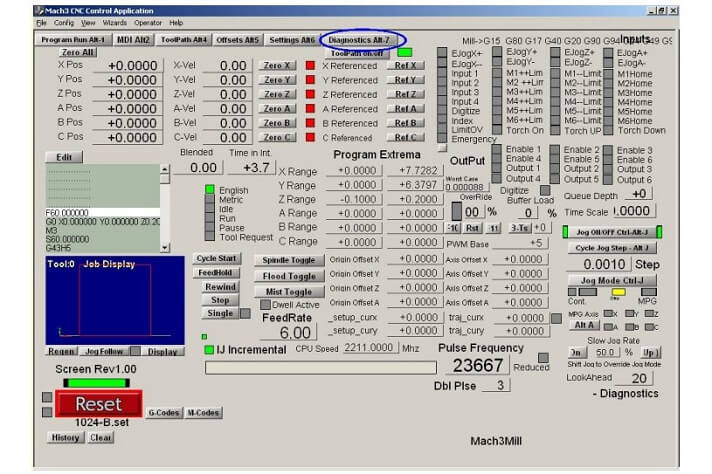This screenshot has height=474, width=712.
Task: Click the FeedHold button
Action: point(216,272)
